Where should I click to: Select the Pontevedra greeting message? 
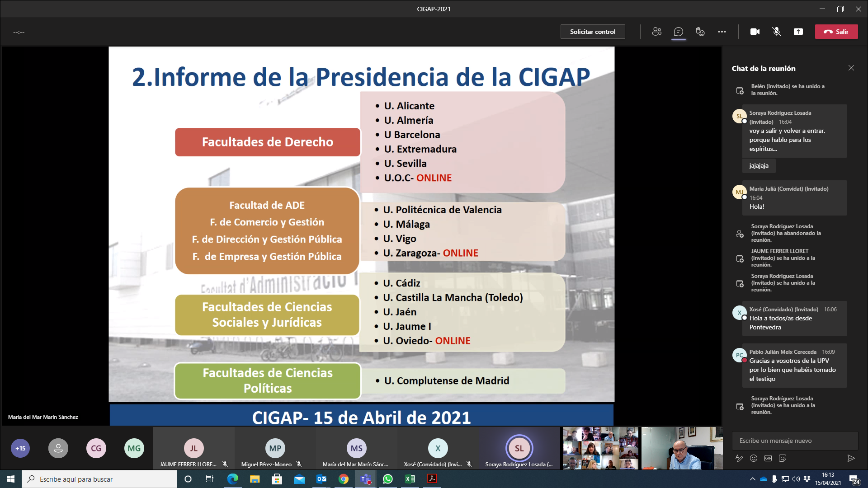(795, 319)
